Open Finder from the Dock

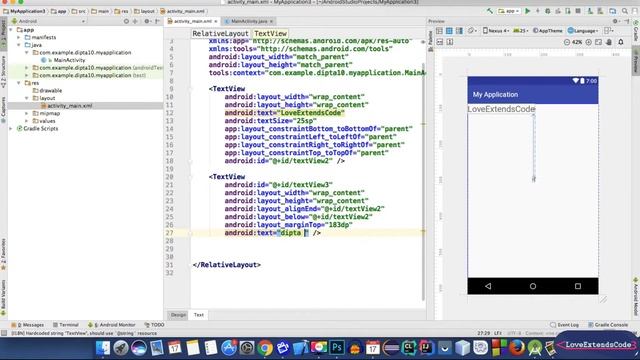[x=103, y=348]
